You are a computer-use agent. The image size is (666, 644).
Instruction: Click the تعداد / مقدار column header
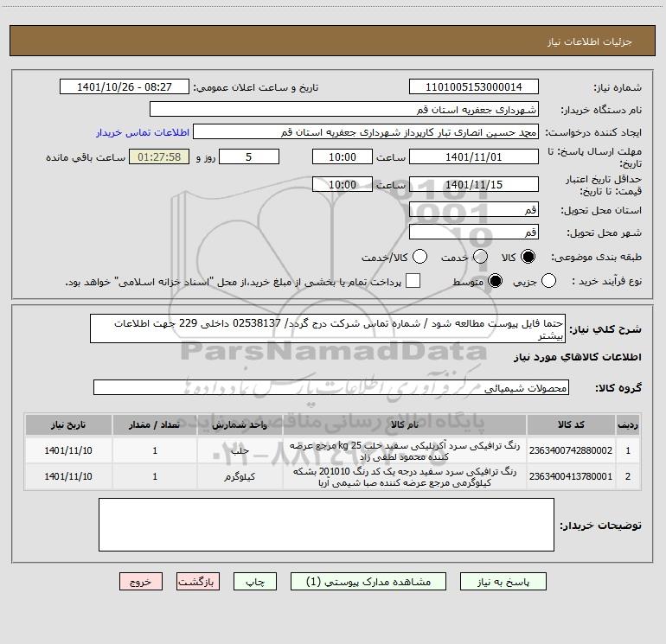[155, 425]
